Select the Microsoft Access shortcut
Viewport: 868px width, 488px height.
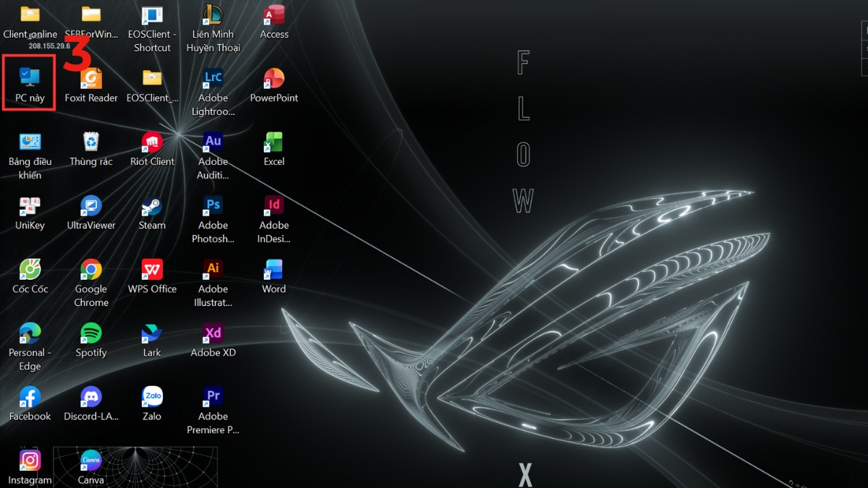(274, 14)
